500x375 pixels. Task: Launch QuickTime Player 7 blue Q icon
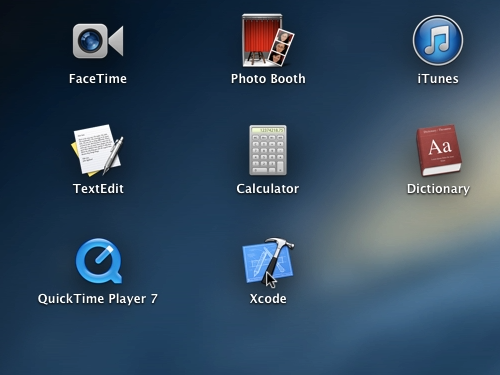click(x=99, y=261)
